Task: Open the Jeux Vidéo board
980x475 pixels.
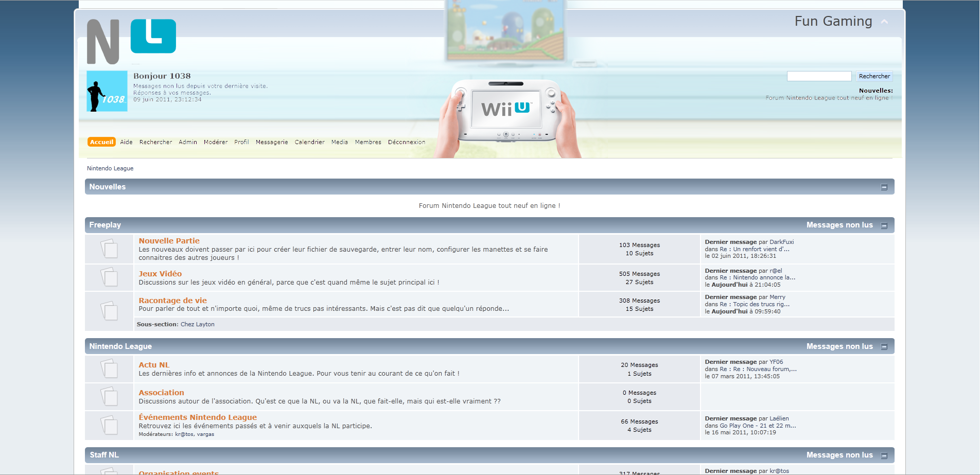Action: click(160, 274)
